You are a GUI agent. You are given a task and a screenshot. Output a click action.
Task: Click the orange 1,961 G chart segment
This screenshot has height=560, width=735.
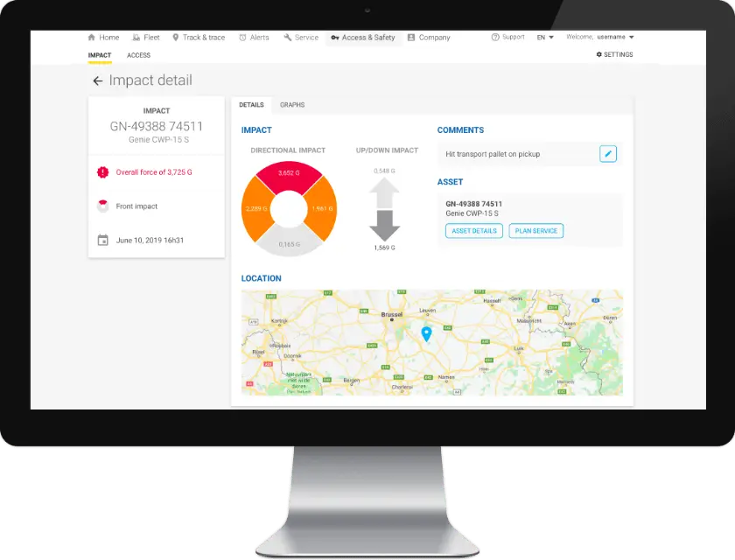click(322, 208)
